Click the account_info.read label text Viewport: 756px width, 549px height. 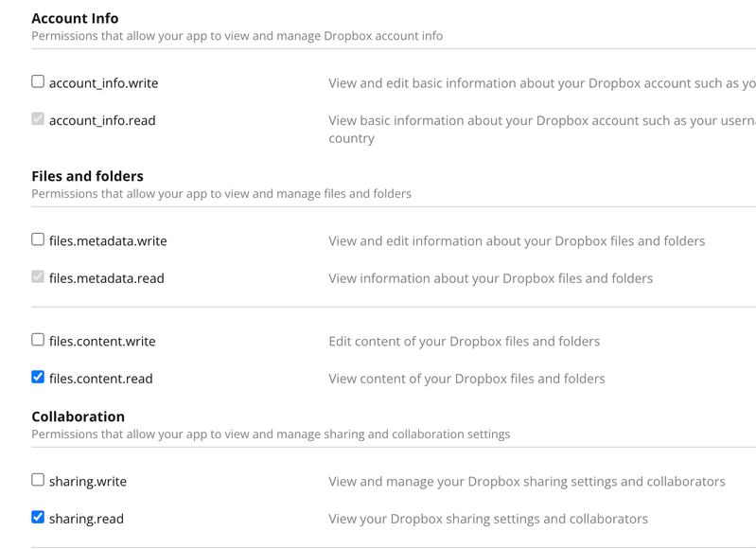pyautogui.click(x=102, y=121)
